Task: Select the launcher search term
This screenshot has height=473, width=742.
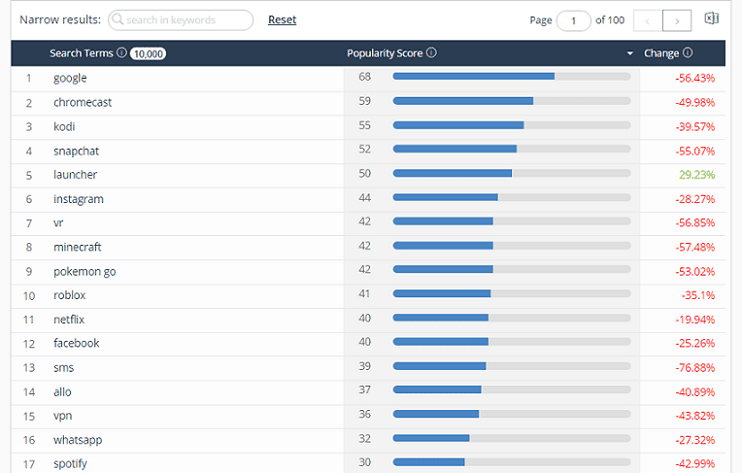Action: [x=75, y=175]
